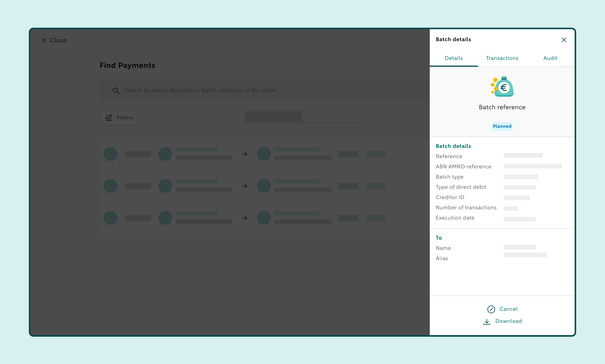Viewport: 605px width, 364px height.
Task: Click the Planned status badge
Action: [x=502, y=126]
